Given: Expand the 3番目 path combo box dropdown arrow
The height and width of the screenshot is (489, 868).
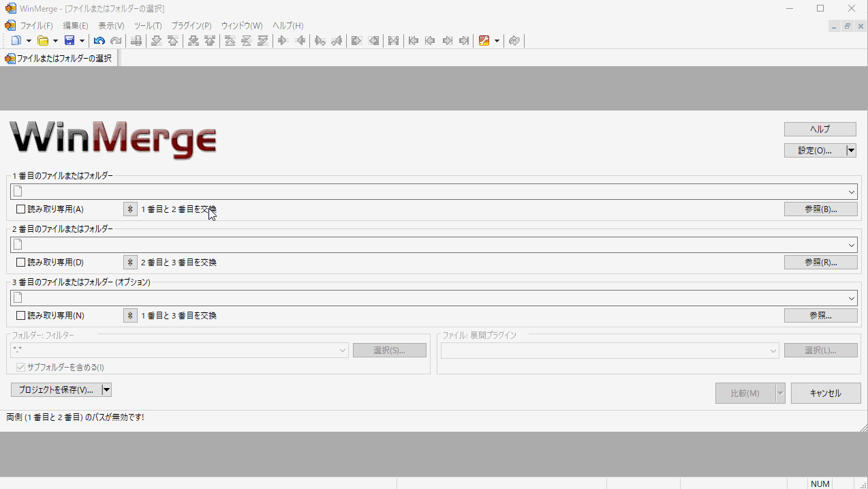Looking at the screenshot, I should pos(852,298).
